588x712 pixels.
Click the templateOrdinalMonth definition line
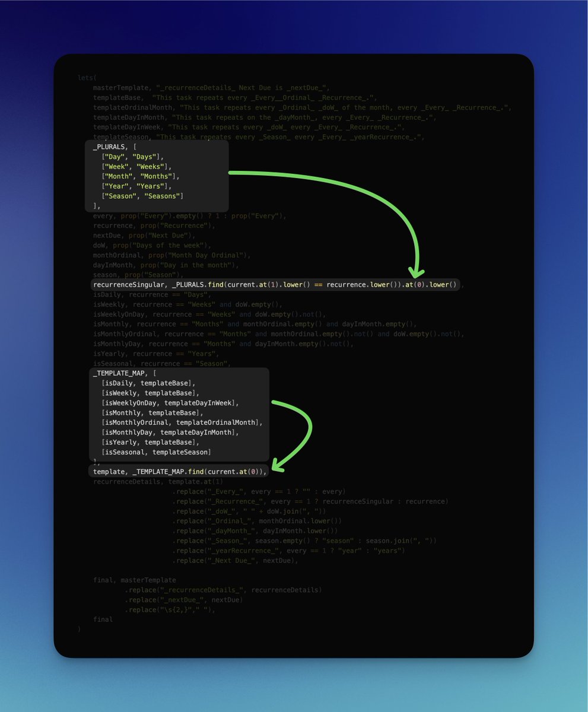click(302, 107)
